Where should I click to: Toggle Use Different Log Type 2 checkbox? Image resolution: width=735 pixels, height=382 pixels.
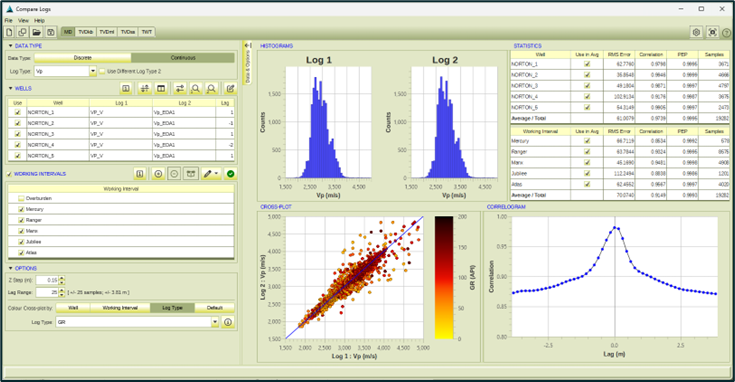pos(102,72)
